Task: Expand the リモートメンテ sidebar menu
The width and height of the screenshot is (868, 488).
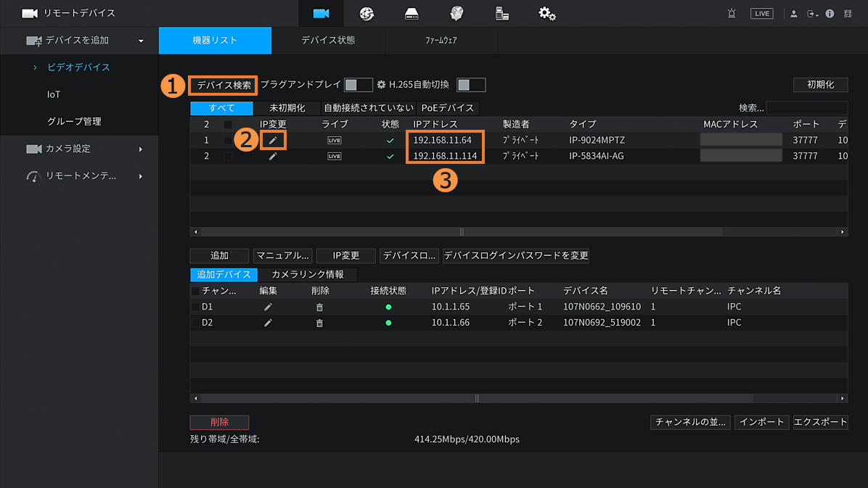Action: 141,176
